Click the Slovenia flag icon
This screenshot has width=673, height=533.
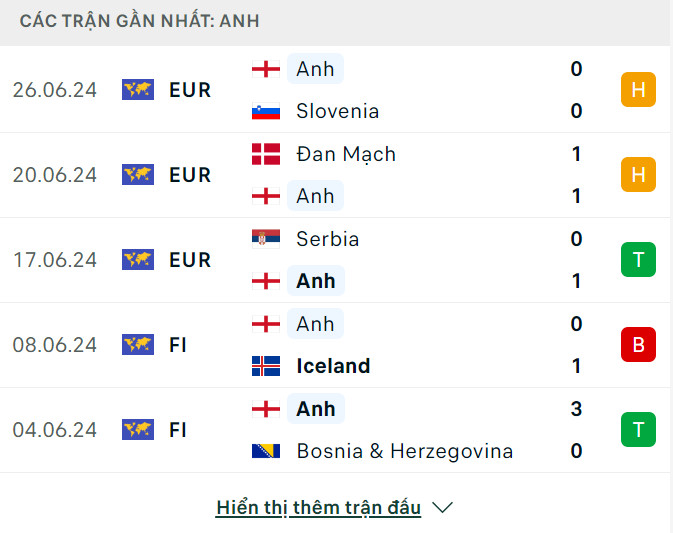[x=266, y=112]
